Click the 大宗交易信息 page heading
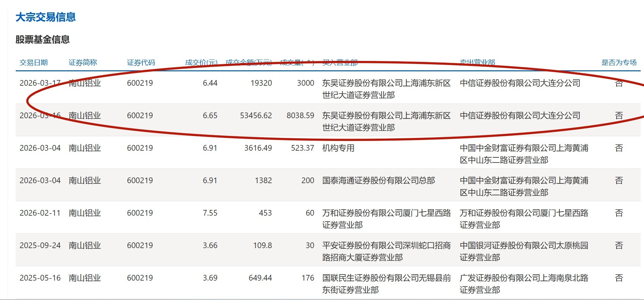This screenshot has height=300, width=644. tap(46, 17)
